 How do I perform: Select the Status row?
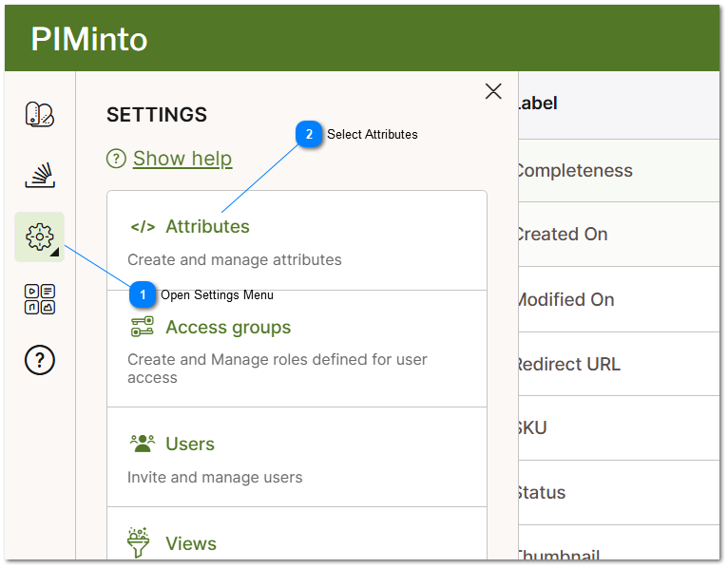(619, 492)
